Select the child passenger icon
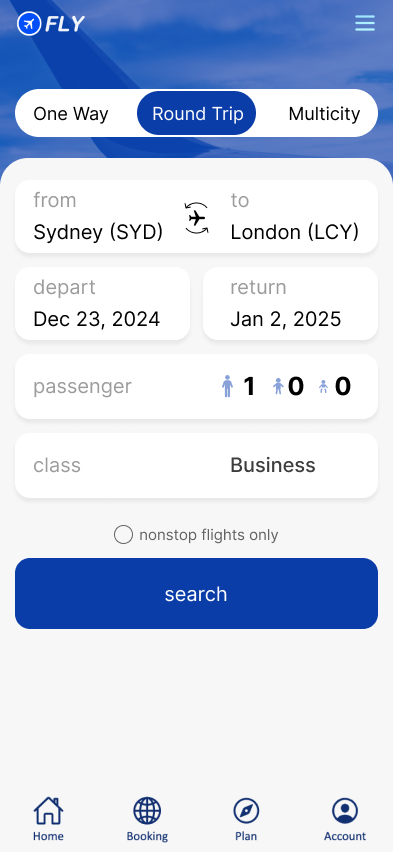Image resolution: width=393 pixels, height=852 pixels. tap(278, 386)
